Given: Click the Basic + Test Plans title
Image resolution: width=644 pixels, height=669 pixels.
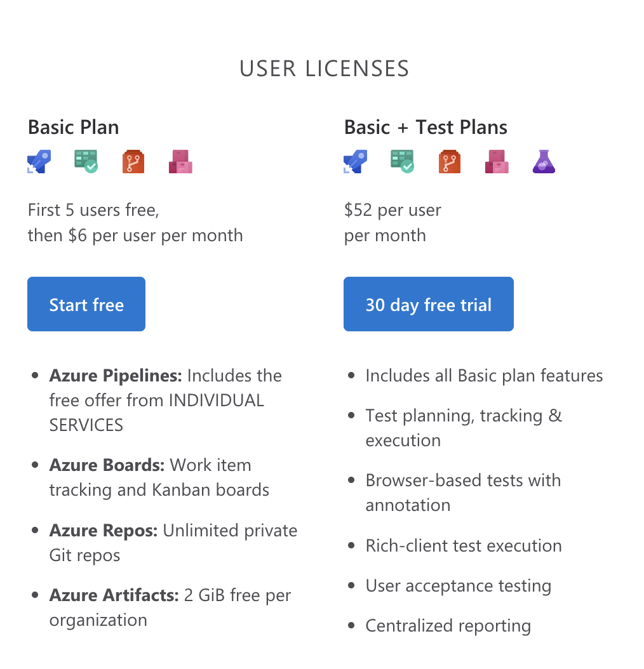Looking at the screenshot, I should tap(426, 127).
